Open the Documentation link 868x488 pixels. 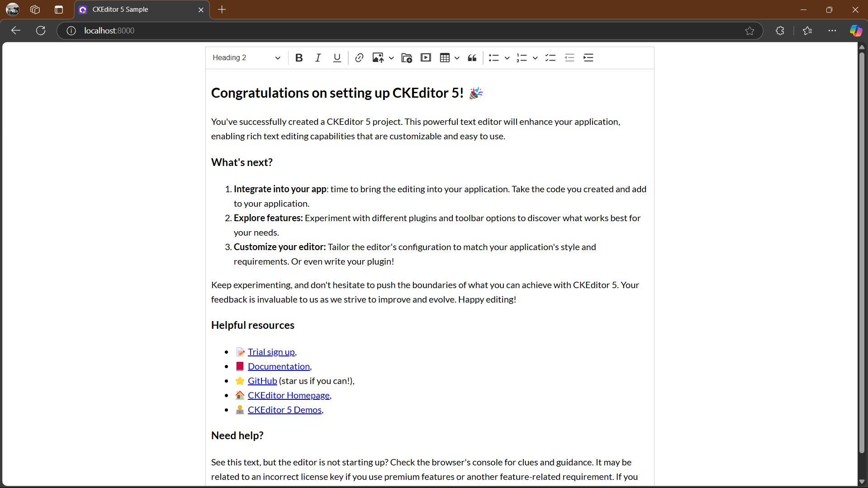click(279, 366)
